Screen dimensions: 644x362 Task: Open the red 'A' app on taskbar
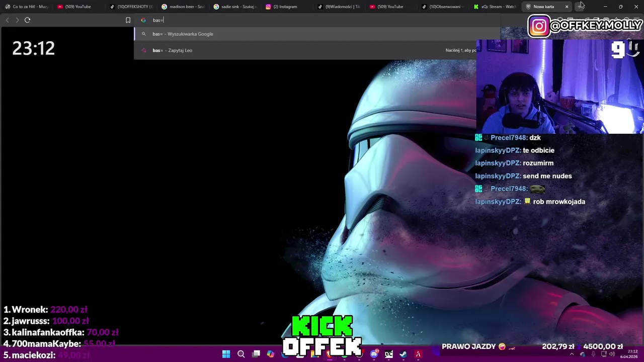(418, 354)
